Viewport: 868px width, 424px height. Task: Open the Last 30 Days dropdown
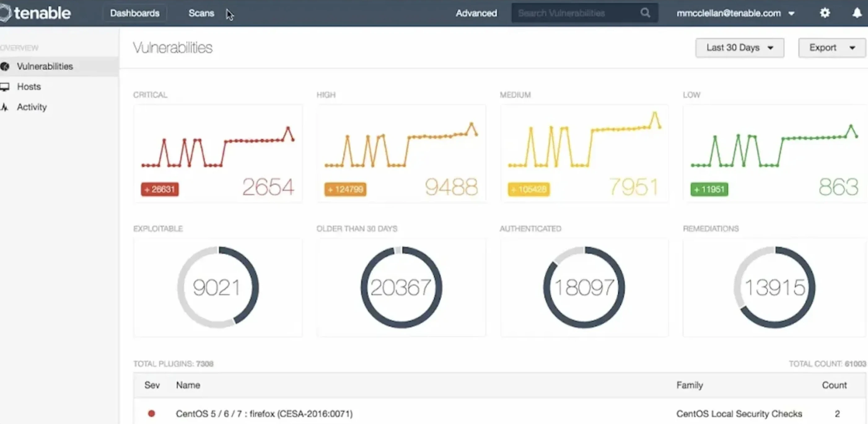click(739, 47)
